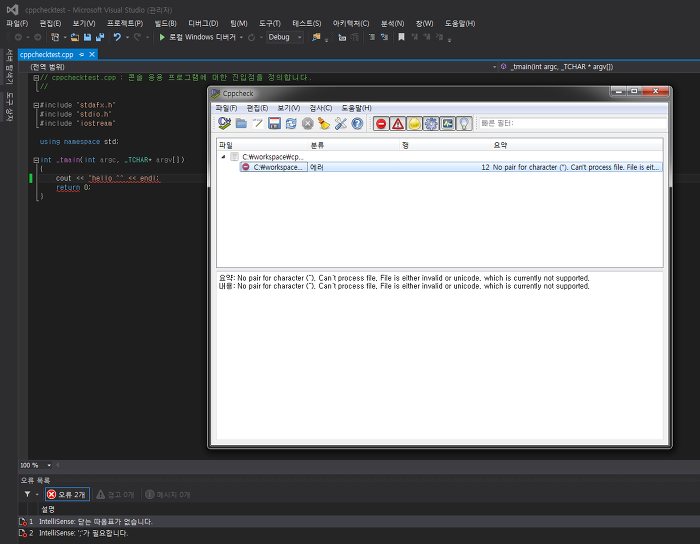This screenshot has width=700, height=544.
Task: Click the bookmark toolbar icon
Action: coord(401,37)
